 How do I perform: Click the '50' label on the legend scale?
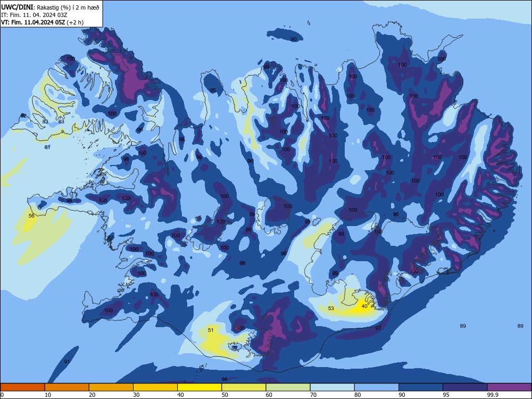click(x=225, y=395)
